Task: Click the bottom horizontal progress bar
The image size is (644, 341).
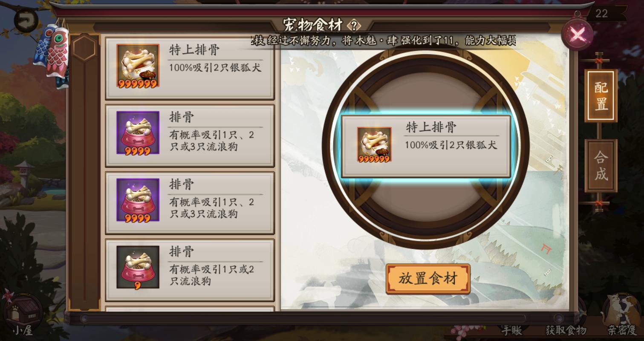Action: [x=303, y=318]
